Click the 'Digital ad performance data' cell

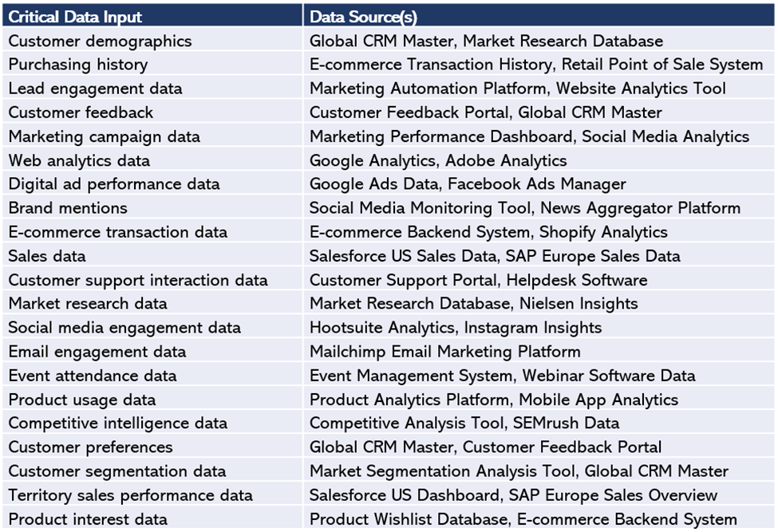click(113, 184)
